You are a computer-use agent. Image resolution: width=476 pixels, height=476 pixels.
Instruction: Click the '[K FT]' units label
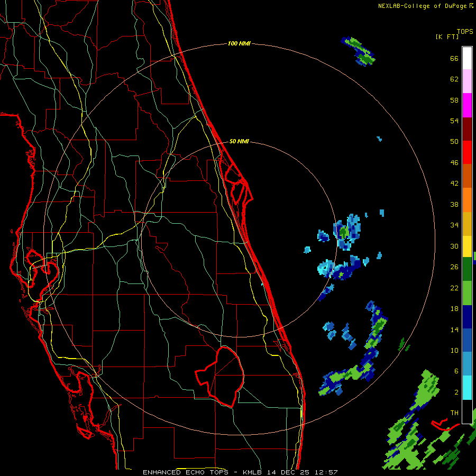coord(447,36)
